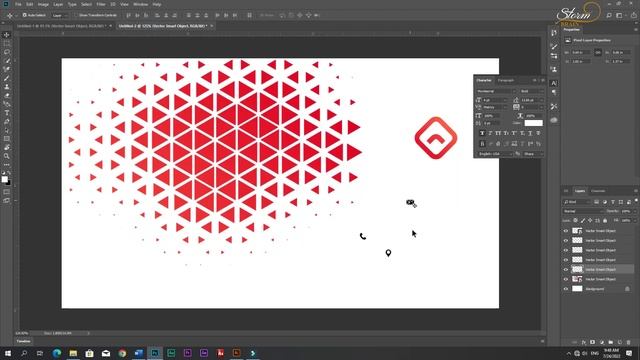
Task: Select the Horizontal Type tool
Action: click(x=7, y=113)
